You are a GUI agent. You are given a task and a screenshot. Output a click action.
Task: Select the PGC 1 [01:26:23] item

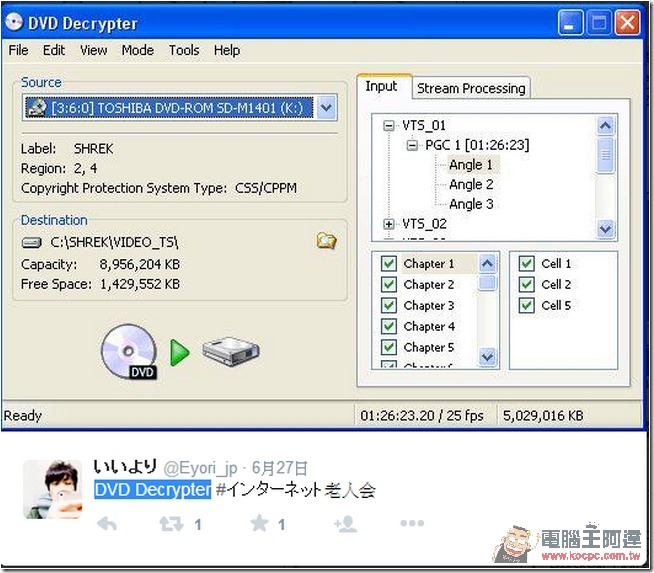[477, 146]
